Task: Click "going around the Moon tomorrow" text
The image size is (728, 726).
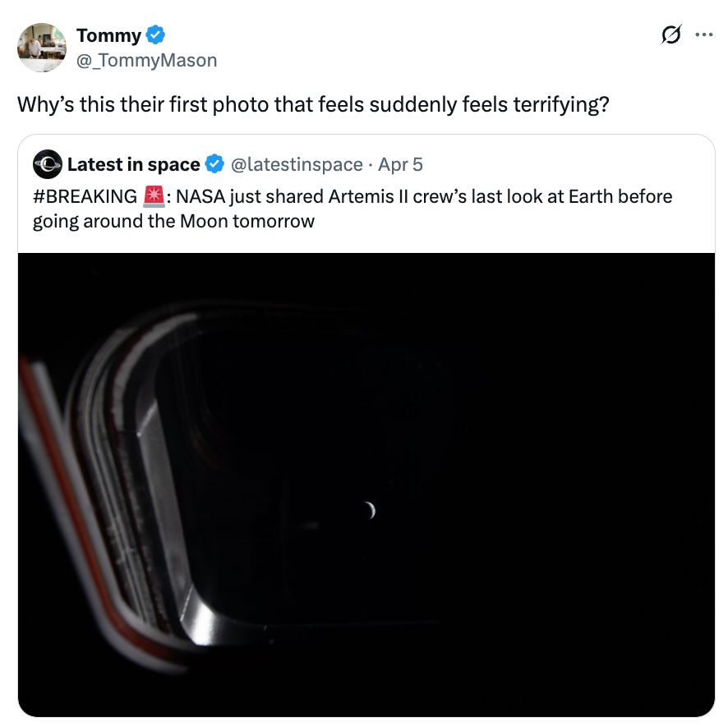Action: tap(173, 221)
